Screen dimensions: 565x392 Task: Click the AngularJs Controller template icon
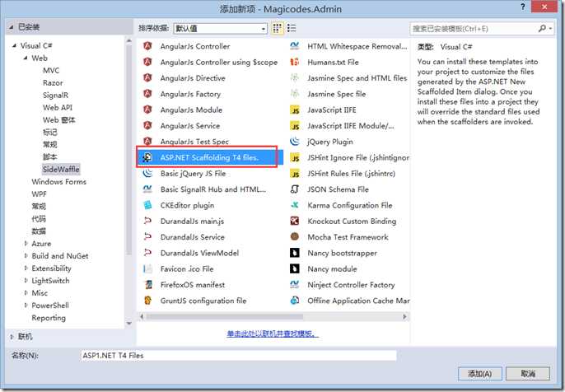[147, 46]
